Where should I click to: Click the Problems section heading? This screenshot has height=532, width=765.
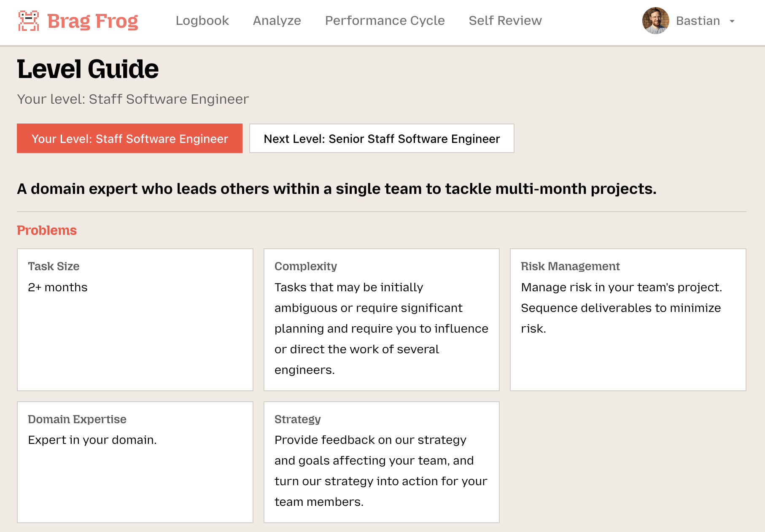47,230
